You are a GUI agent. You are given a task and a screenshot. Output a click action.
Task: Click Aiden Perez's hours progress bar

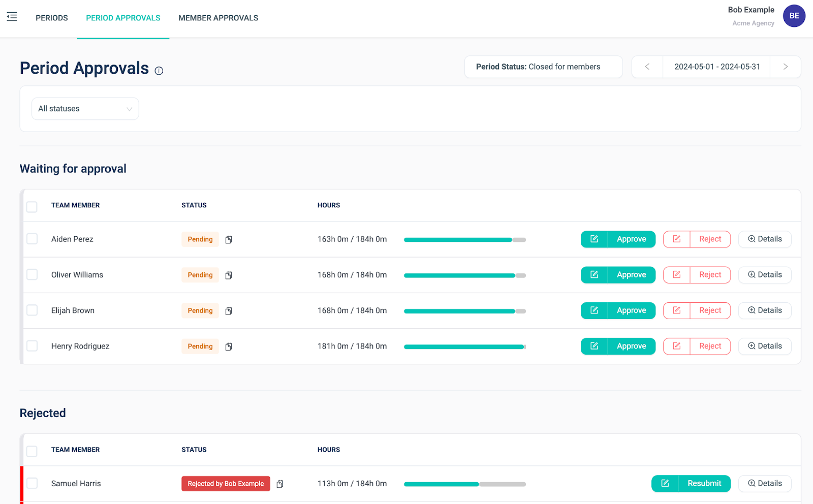[465, 240]
